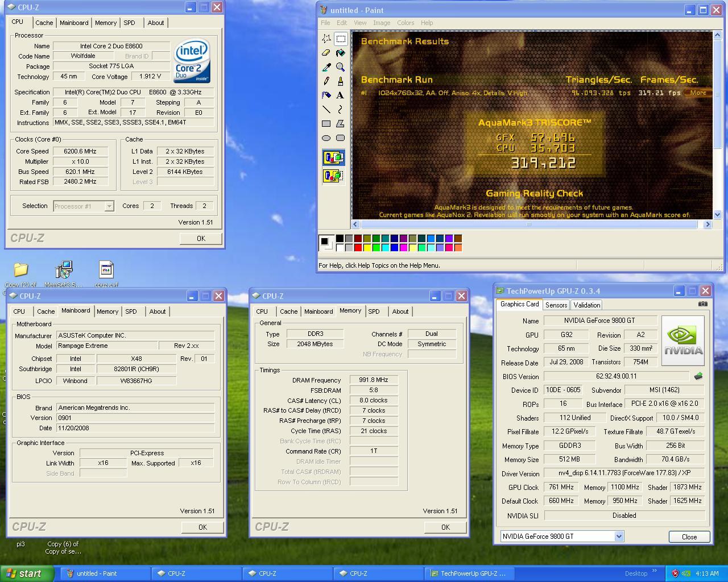Click the GPU-Z screenshot camera icon

tap(703, 304)
